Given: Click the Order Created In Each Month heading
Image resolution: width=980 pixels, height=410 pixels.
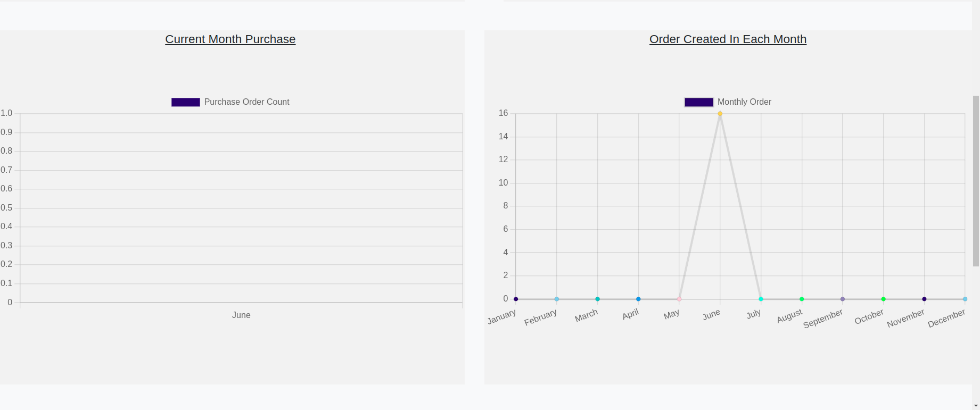Looking at the screenshot, I should [x=728, y=39].
